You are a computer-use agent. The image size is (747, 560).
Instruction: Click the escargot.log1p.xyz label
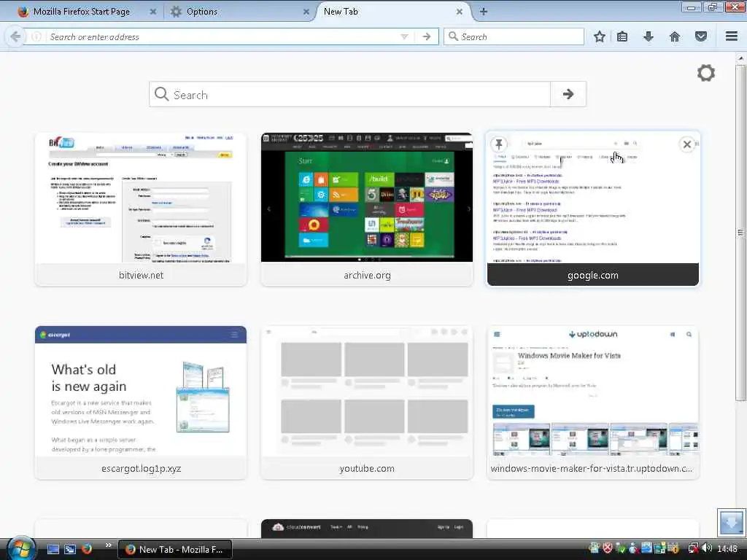[141, 469]
